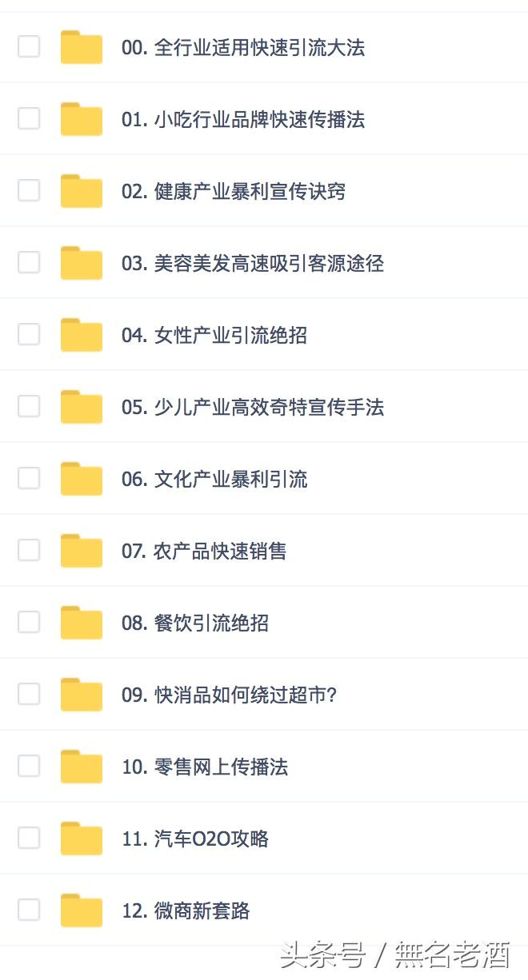528x980 pixels.
Task: Open folder name 01. 小吃行业品牌快速传播法
Action: tap(243, 120)
